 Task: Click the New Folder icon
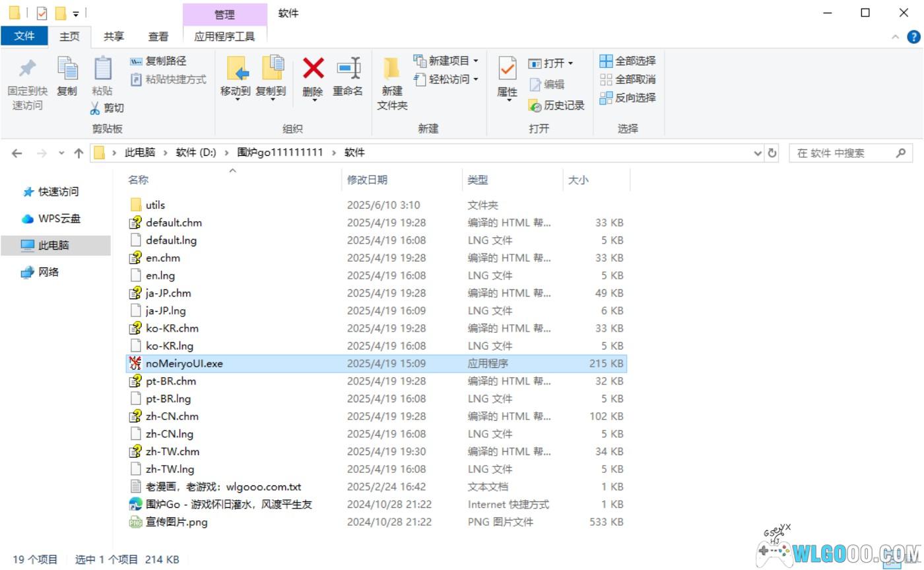(x=392, y=69)
